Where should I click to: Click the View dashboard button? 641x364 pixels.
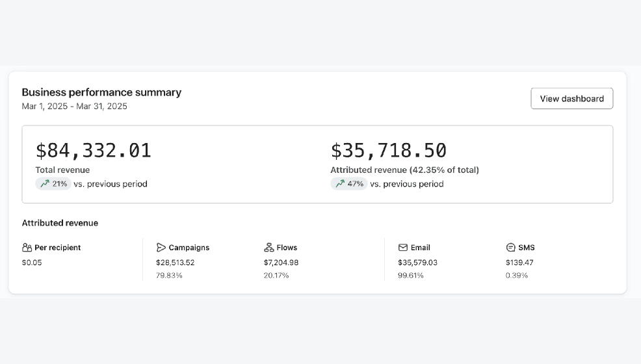(x=571, y=98)
